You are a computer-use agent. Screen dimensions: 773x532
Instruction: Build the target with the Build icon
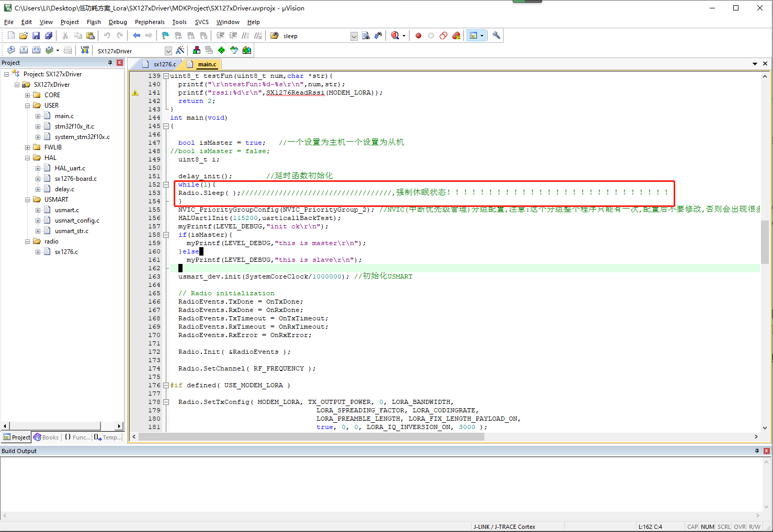[x=24, y=50]
